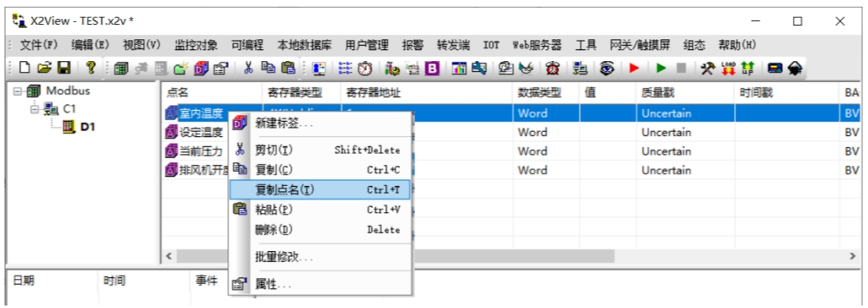Click the purple B toolbar icon
This screenshot has height=308, width=868.
point(432,68)
